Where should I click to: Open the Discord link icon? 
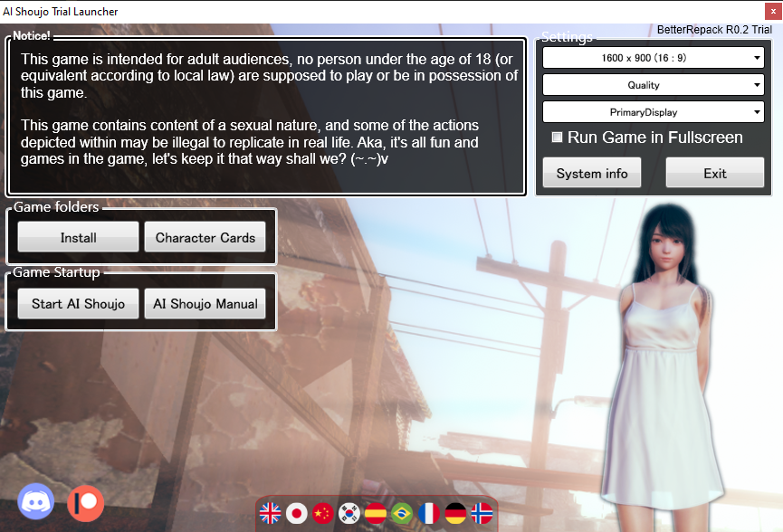(36, 501)
